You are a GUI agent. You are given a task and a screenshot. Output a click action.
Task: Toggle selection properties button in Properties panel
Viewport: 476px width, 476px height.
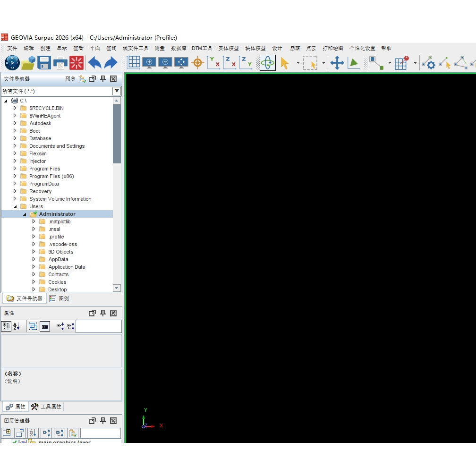coord(33,326)
